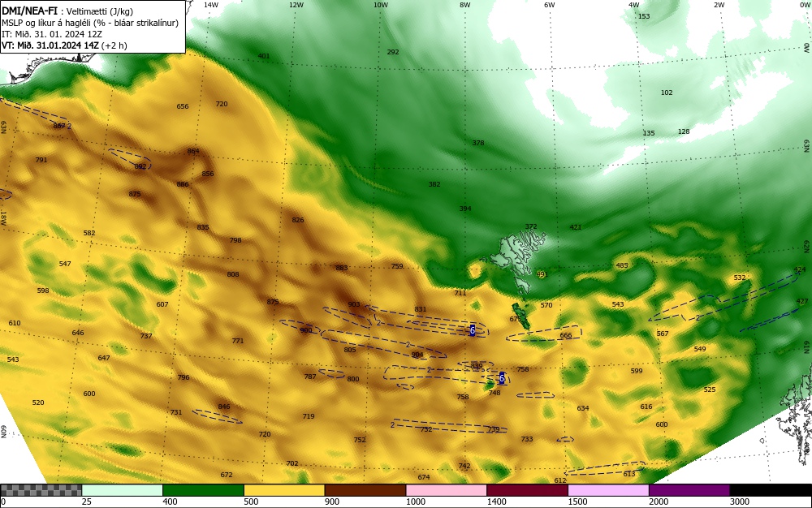Click the map value 292
This screenshot has width=812, height=508.
(x=393, y=52)
